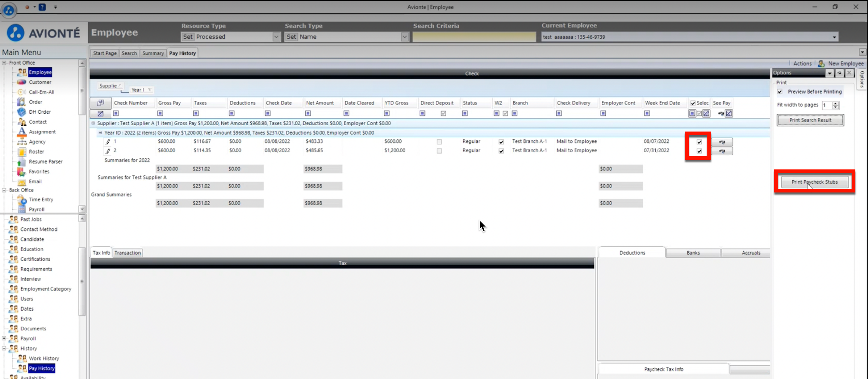Open the Customer icon in Main Menu
Viewport: 868px width, 379px height.
[22, 82]
